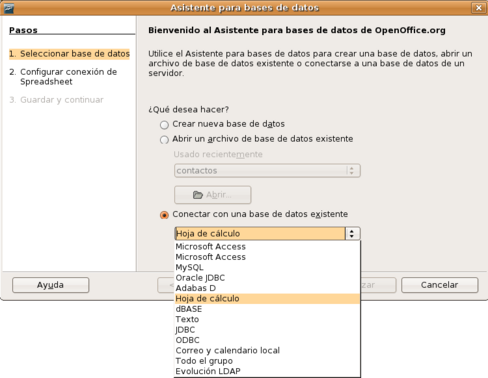
Task: Select Abrir un archivo de base de datos existente
Action: tap(164, 140)
